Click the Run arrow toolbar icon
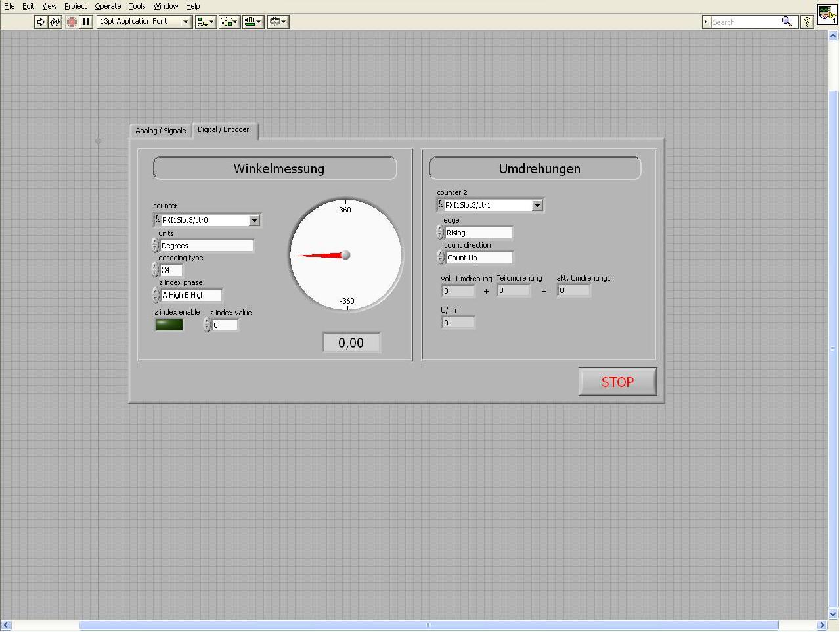This screenshot has height=632, width=840. tap(41, 22)
